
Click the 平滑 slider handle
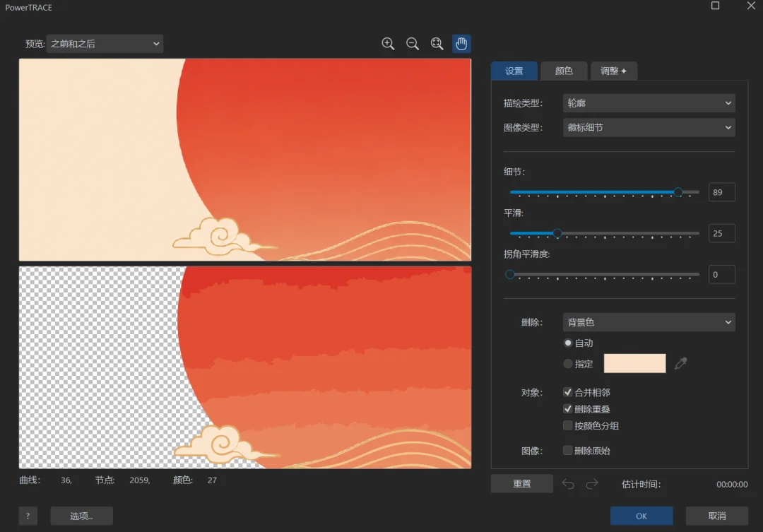557,233
